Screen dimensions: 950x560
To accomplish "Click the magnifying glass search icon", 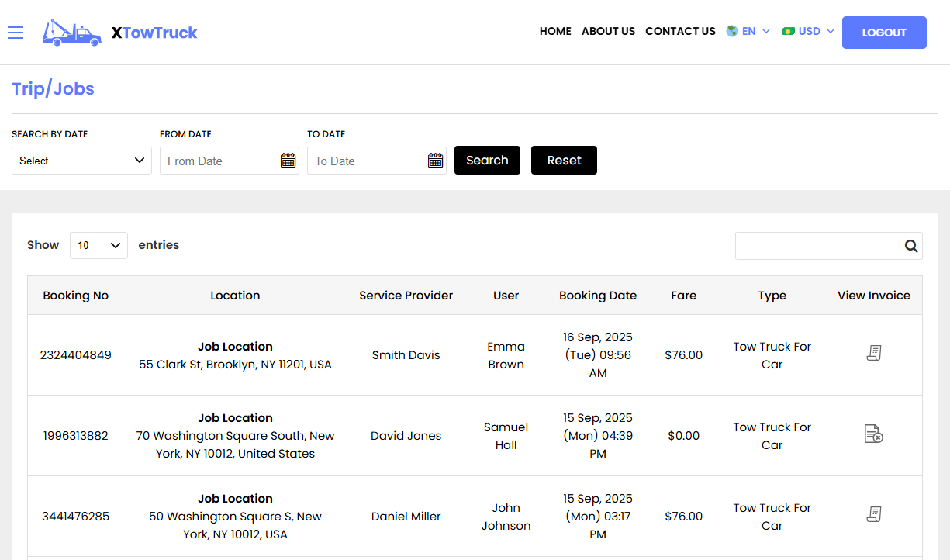I will pos(910,245).
